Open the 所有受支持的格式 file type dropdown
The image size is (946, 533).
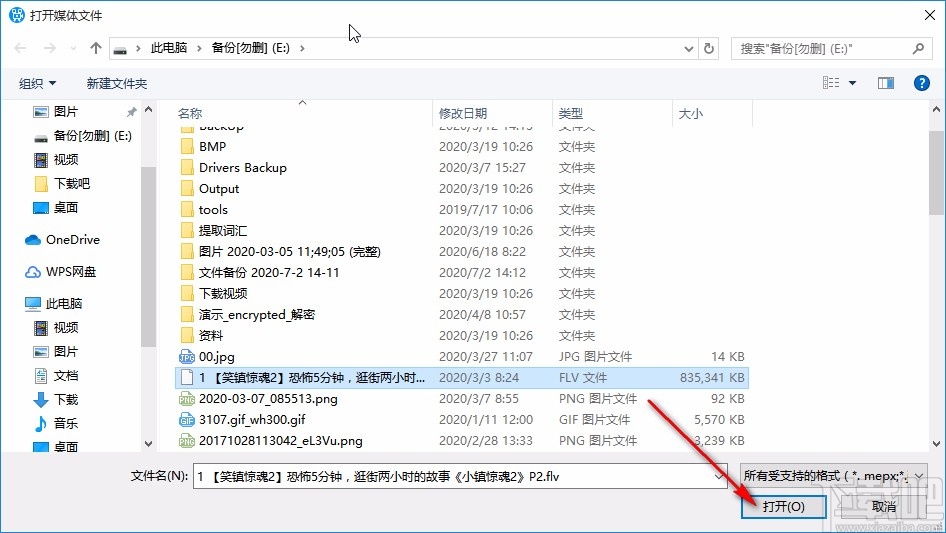pos(833,476)
